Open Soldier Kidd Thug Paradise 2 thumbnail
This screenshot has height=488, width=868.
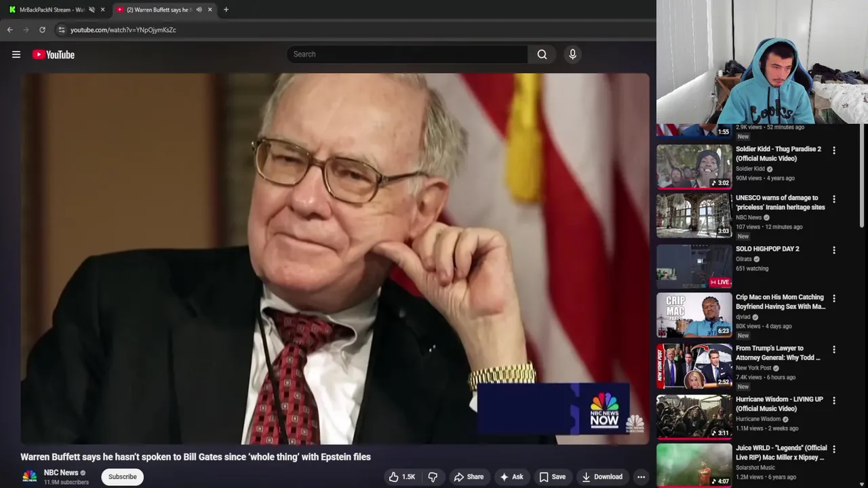point(694,166)
